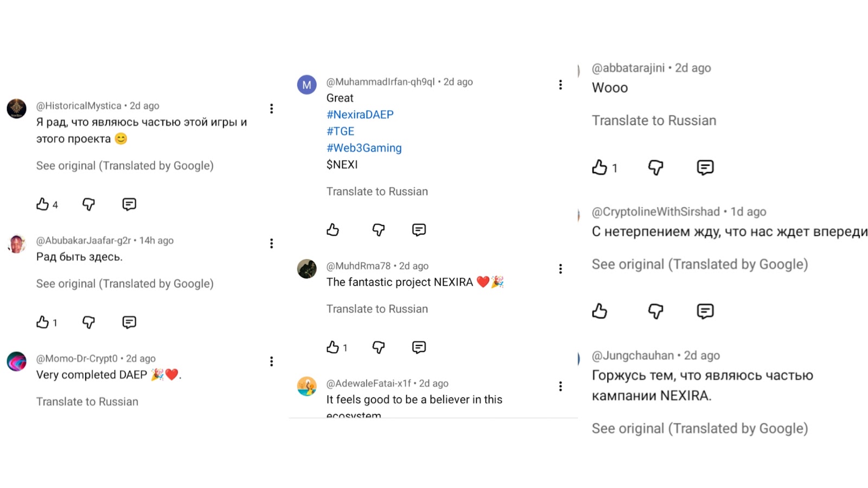Open the @CryptolineWithSirshad channel name
Viewport: 868px width, 488px height.
pyautogui.click(x=655, y=211)
